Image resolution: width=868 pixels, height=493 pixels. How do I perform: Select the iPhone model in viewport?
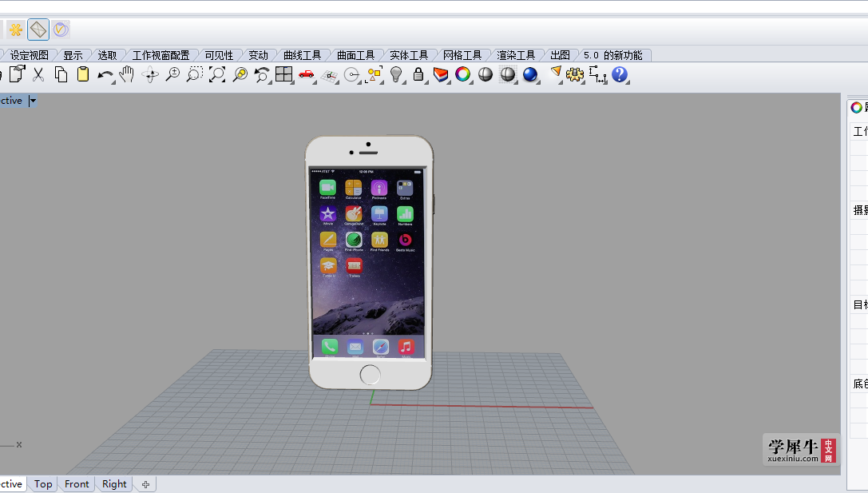[370, 263]
